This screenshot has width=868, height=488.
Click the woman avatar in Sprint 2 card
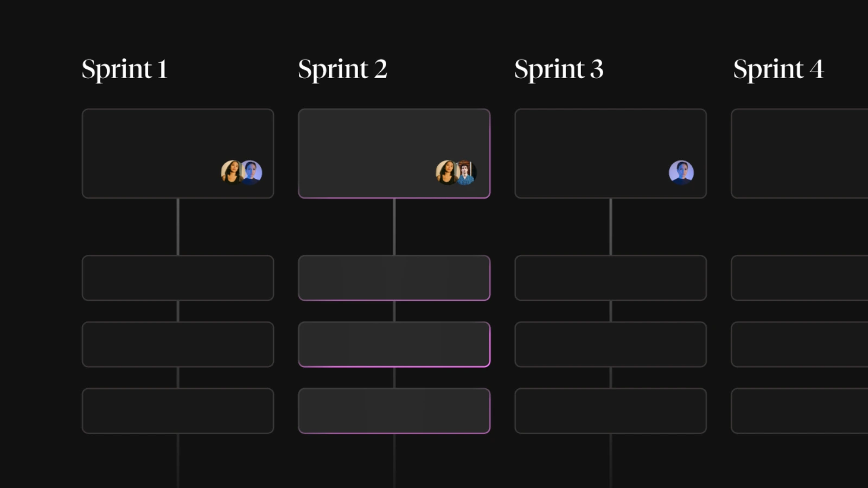click(446, 172)
